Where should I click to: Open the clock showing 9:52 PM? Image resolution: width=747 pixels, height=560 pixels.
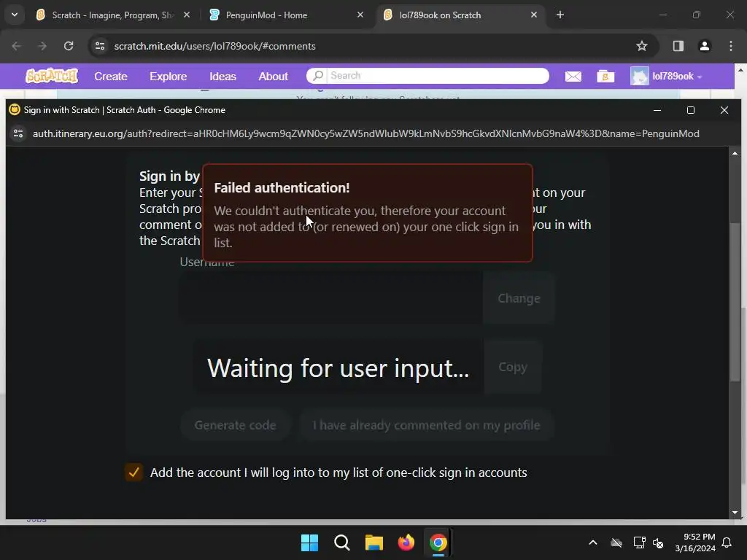695,542
